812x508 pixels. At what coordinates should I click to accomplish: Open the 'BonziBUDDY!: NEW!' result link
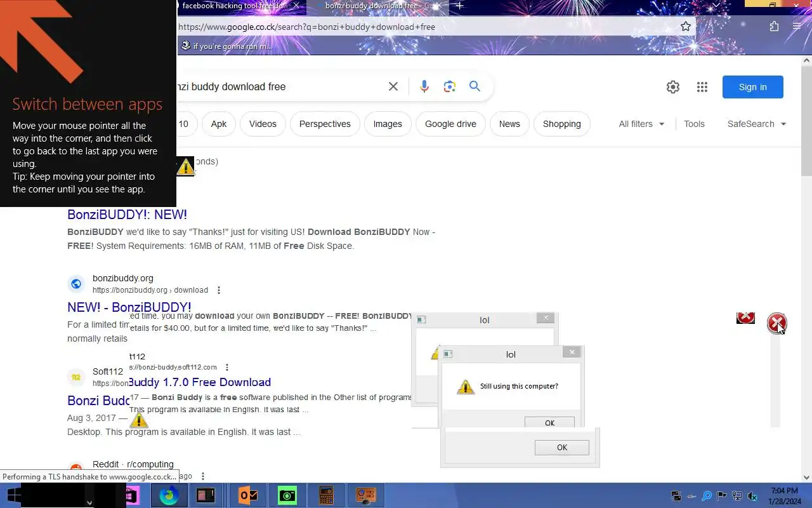coord(127,215)
